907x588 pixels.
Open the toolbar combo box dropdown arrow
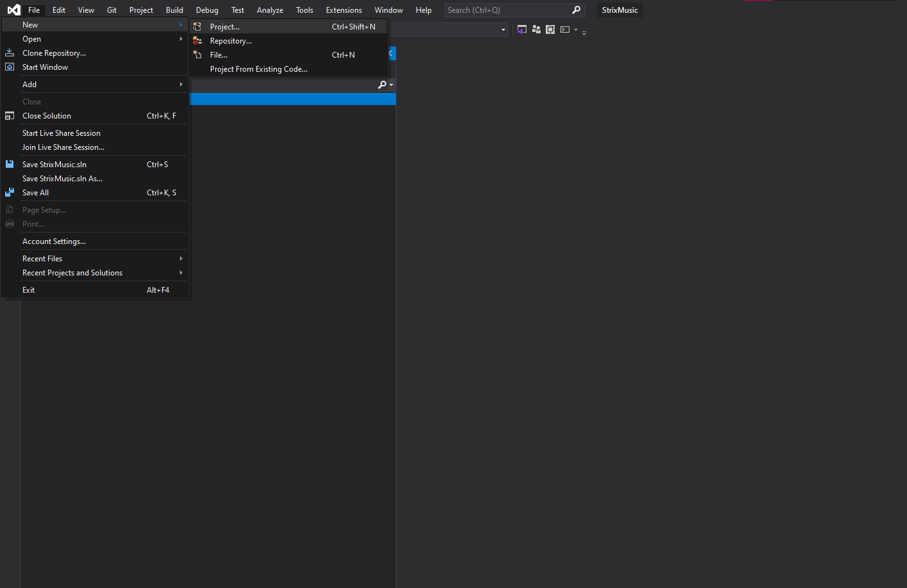(x=503, y=30)
